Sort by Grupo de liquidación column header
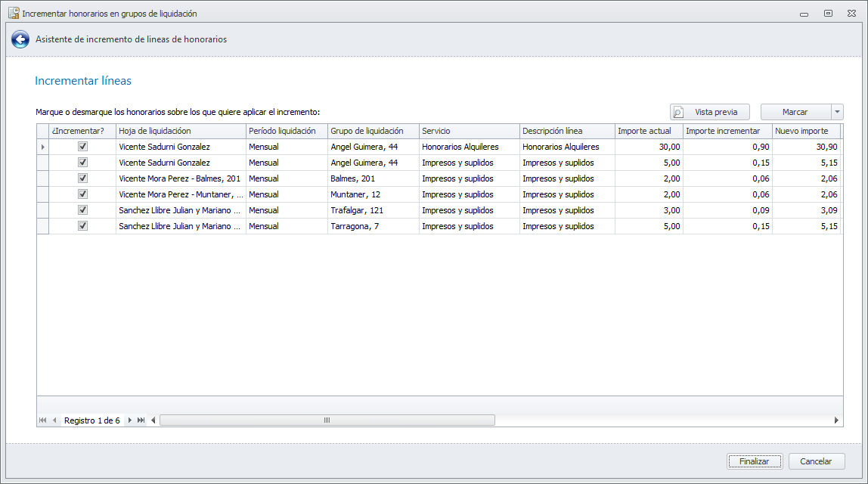 (373, 132)
